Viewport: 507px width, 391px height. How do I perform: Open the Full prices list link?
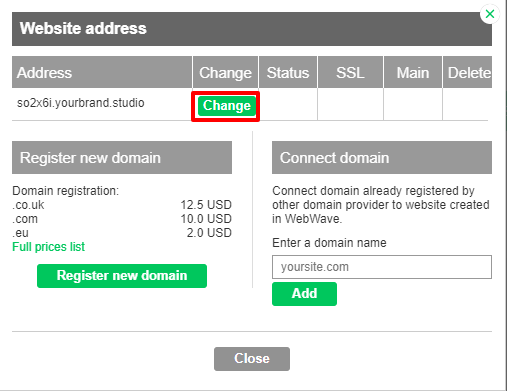tap(49, 247)
